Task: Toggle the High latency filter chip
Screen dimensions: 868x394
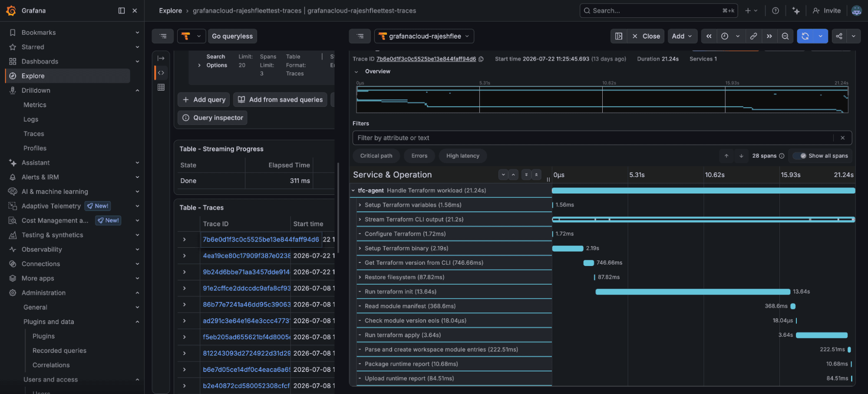Action: pos(463,156)
